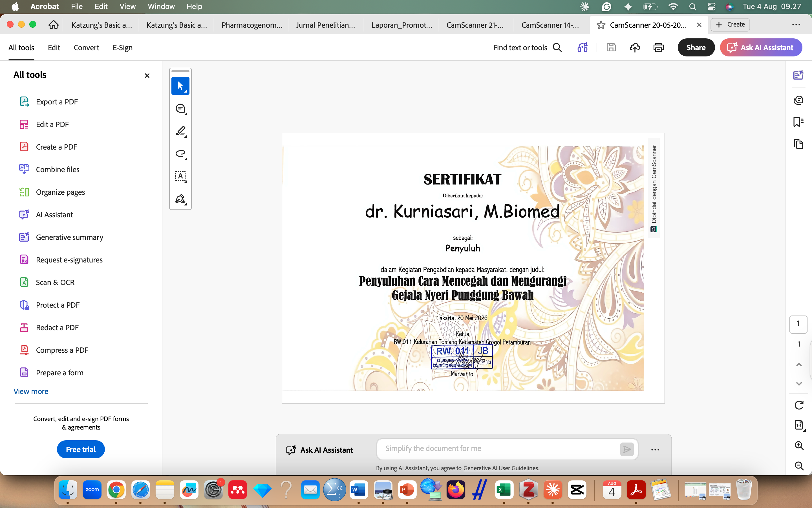Print the document with printer icon
This screenshot has width=812, height=508.
point(658,47)
